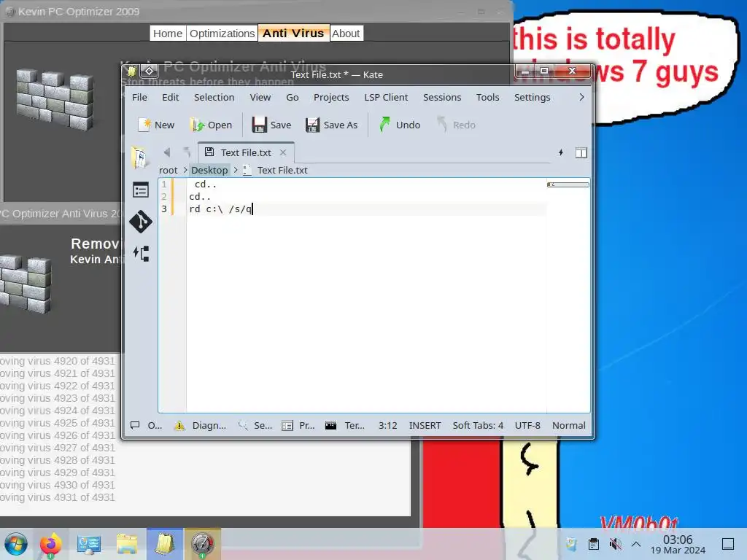Switch to Optimizations tab in Kevin PC Optimizer
Image resolution: width=747 pixels, height=560 pixels.
click(222, 34)
